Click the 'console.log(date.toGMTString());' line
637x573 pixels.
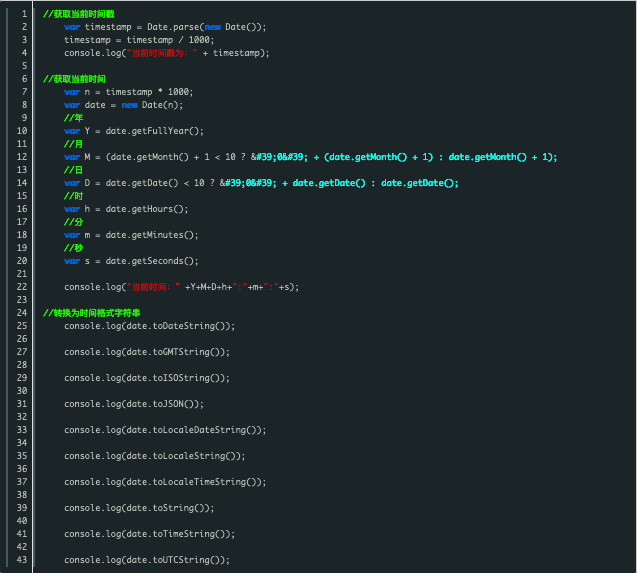[x=147, y=352]
